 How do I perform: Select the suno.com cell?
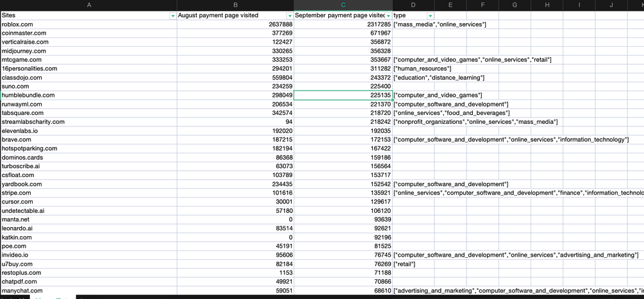(x=88, y=87)
